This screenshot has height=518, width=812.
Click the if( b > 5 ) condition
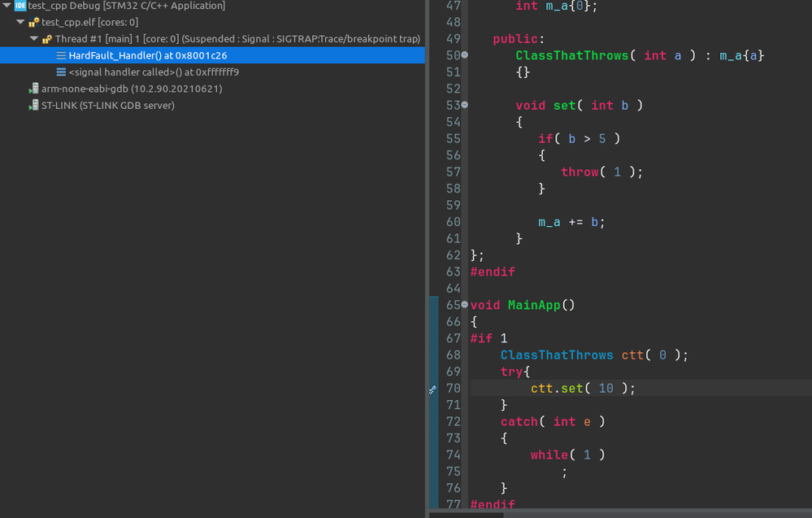pyautogui.click(x=579, y=139)
